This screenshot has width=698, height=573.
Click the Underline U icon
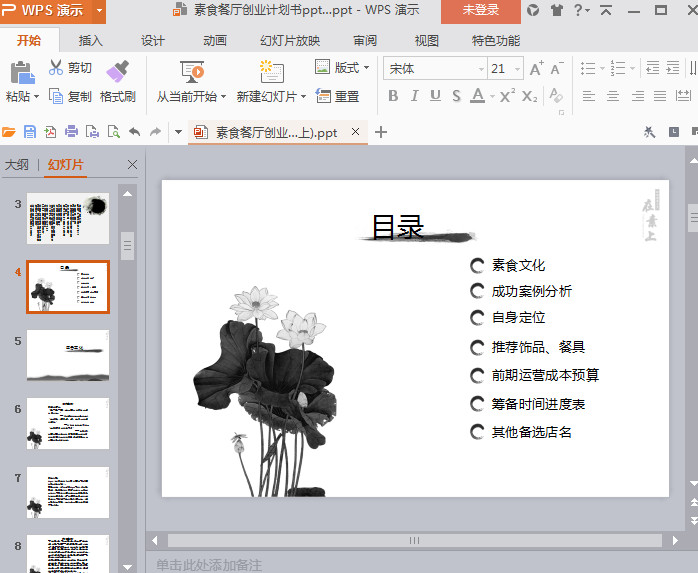click(x=435, y=96)
